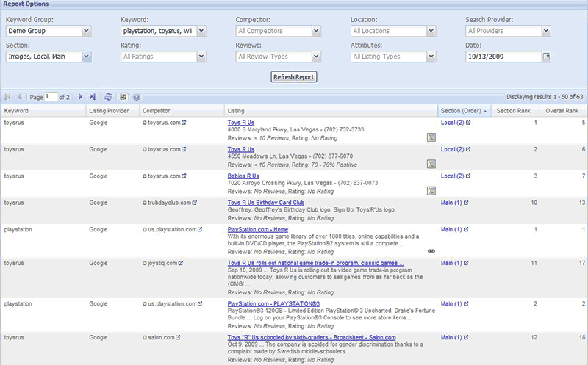Open external link beside salon.com
Image resolution: width=588 pixels, height=365 pixels.
click(x=178, y=337)
